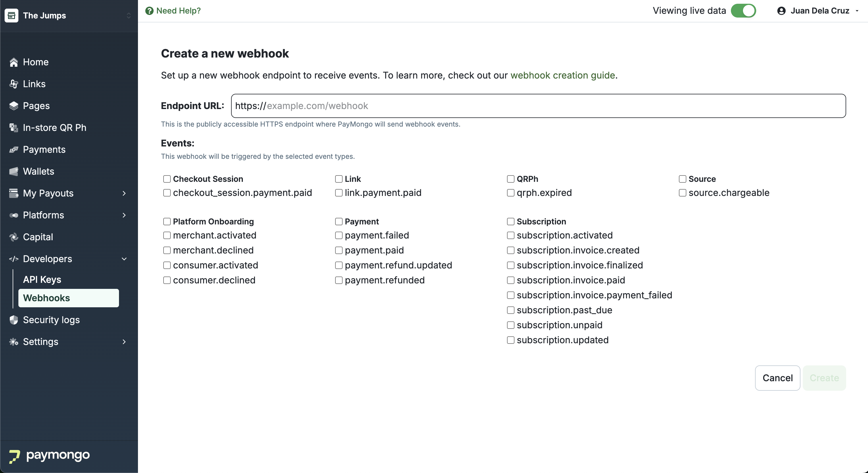868x473 pixels.
Task: Check the Subscription group checkbox
Action: pos(510,222)
